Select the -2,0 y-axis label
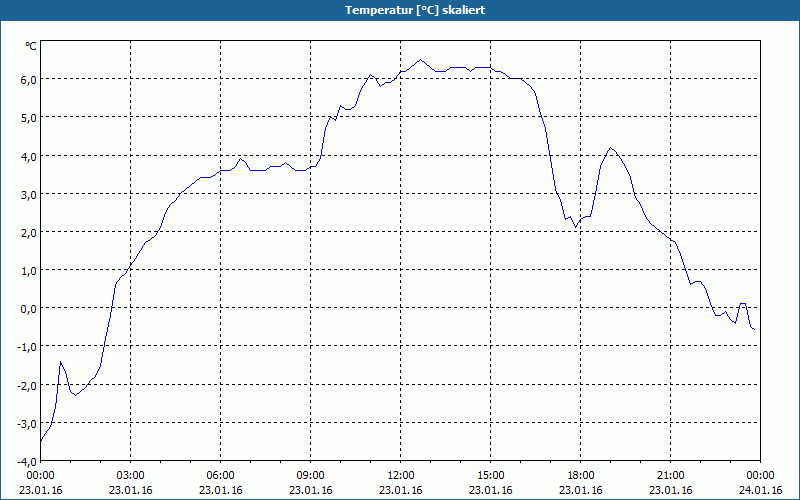This screenshot has width=800, height=500. 27,385
